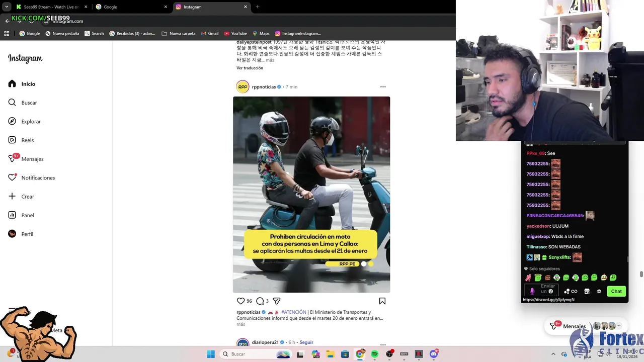Show hidden system tray icons chevron
Viewport: 644px width, 362px height.
click(553, 354)
